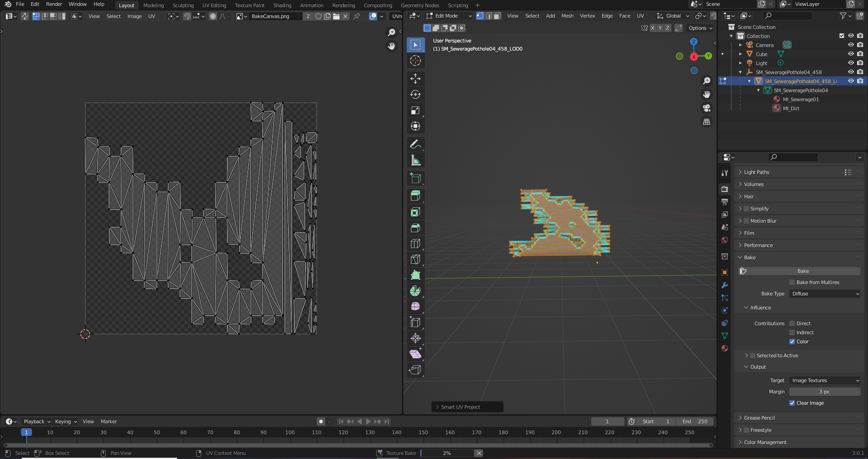Select the Shear tool

[x=415, y=354]
